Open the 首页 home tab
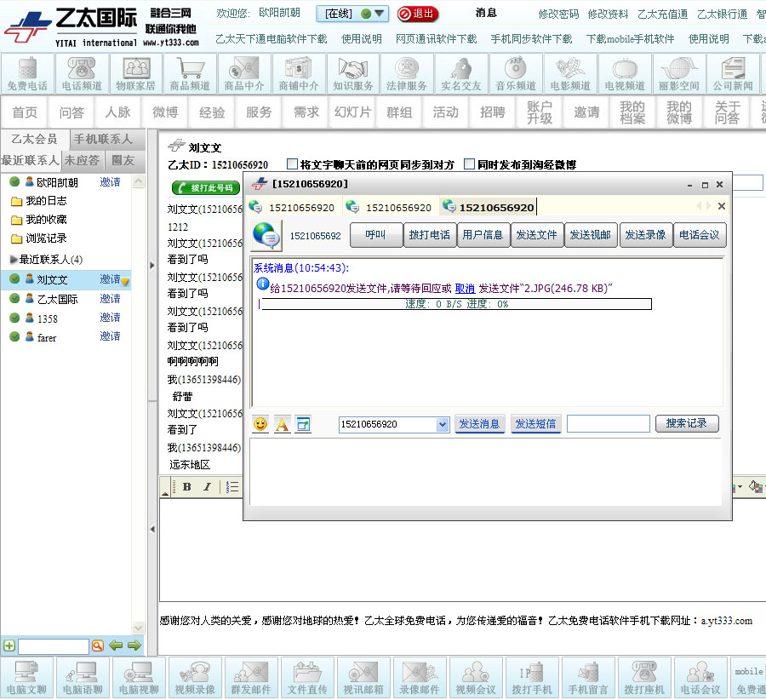Screen dimensions: 766x700 25,112
